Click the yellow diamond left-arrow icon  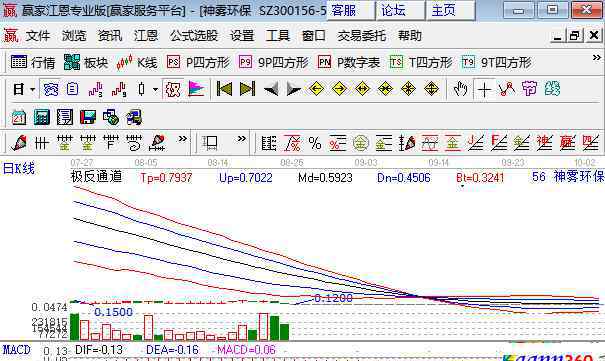[316, 89]
